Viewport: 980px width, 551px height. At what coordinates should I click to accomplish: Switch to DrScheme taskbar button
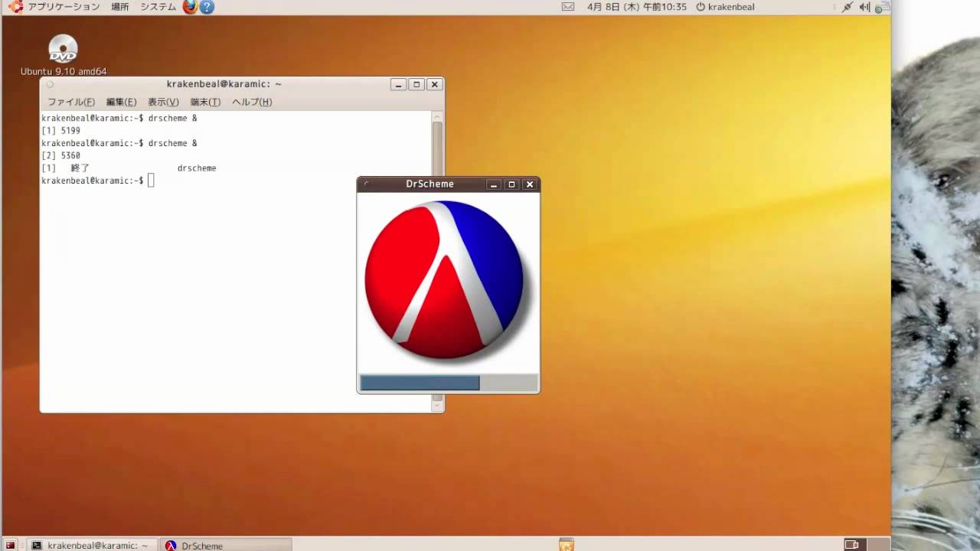point(227,545)
